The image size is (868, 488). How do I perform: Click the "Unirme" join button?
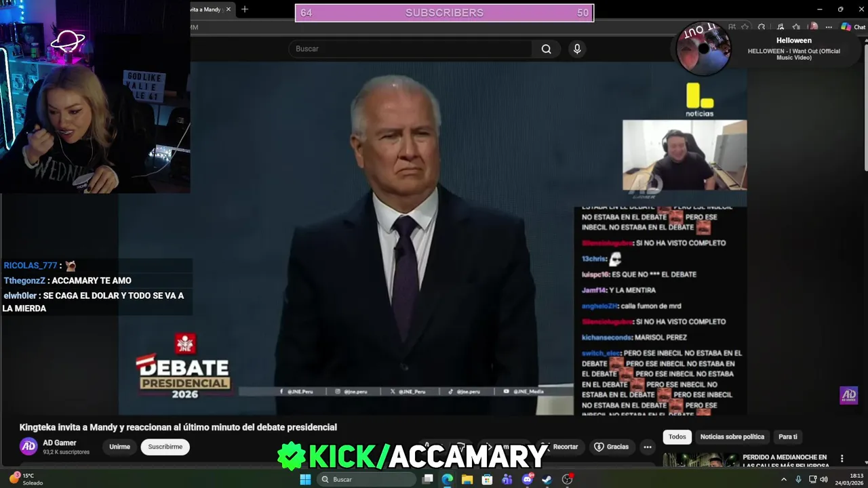pos(119,447)
